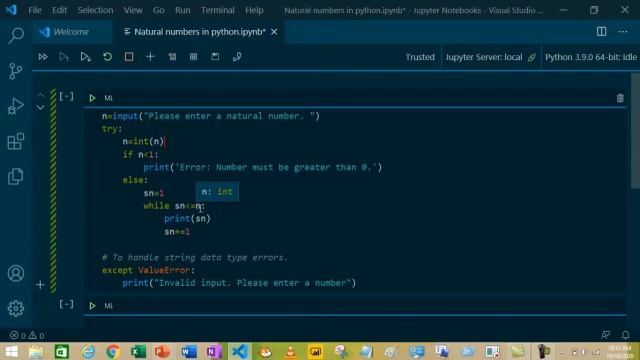Click Jupyter Server: local selector
640x360 pixels.
click(x=490, y=57)
